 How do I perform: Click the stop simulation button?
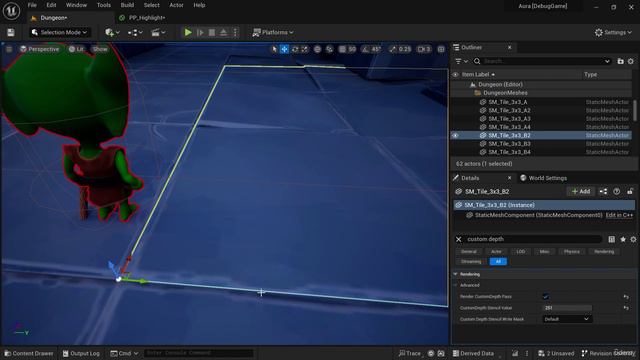(212, 32)
